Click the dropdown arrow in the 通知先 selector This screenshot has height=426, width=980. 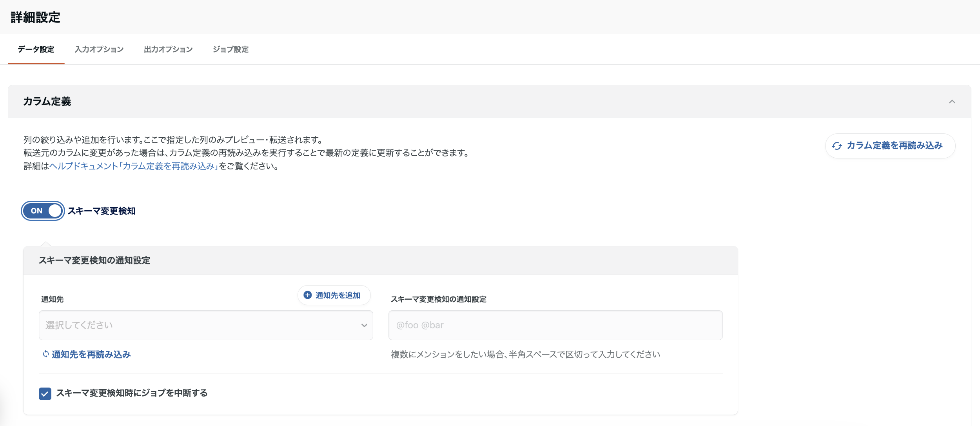click(x=364, y=325)
